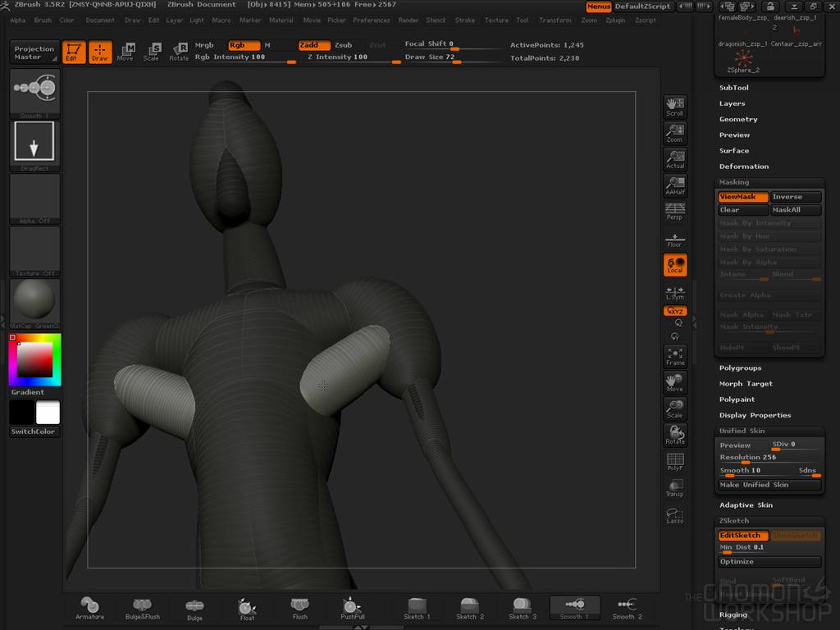The height and width of the screenshot is (630, 840).
Task: Toggle EditSketch in ZSketch panel
Action: pos(743,535)
